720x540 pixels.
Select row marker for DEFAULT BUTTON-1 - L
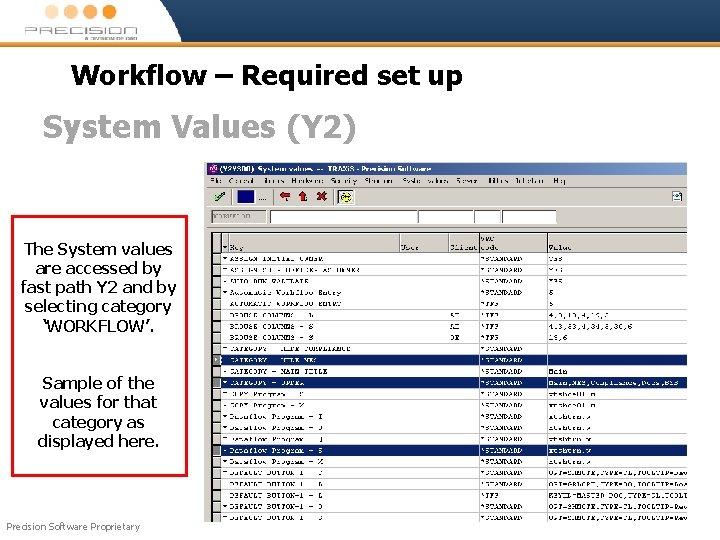217,495
